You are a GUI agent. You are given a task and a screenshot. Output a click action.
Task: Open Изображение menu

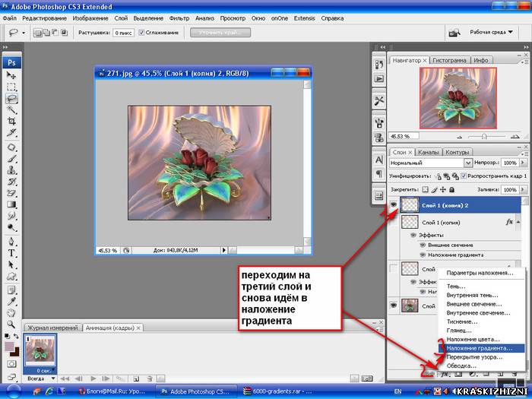[90, 18]
